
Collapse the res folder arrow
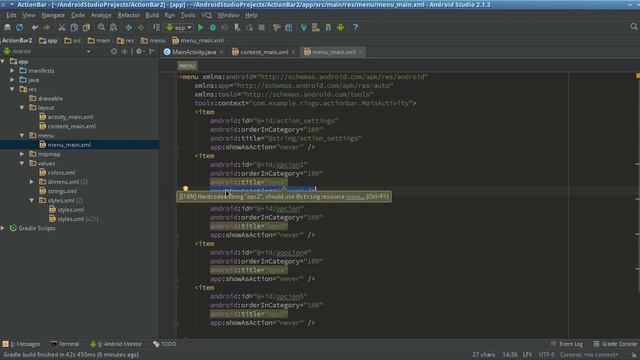(x=12, y=89)
